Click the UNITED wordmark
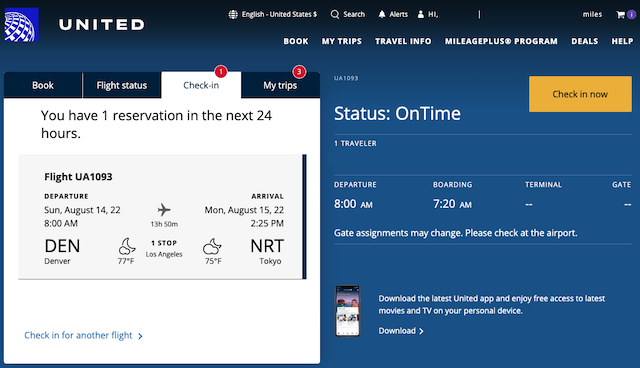640x368 pixels. tap(102, 25)
